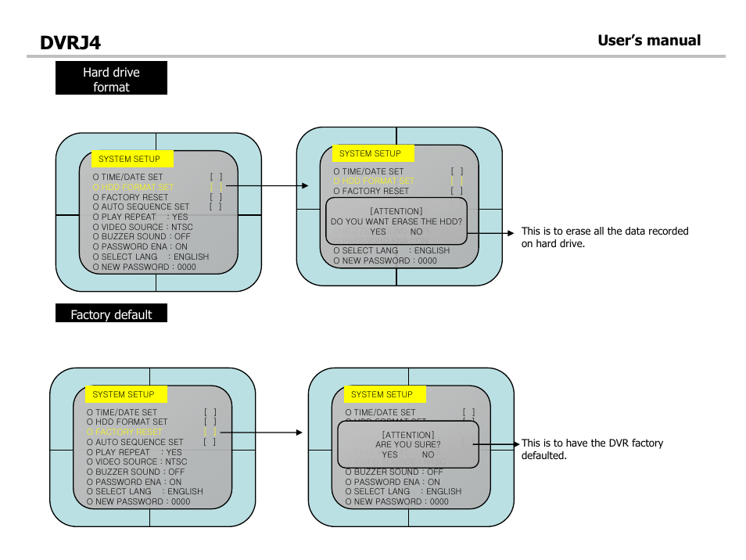Select TIME/DATE SET in Factory default's first screen
The width and height of the screenshot is (746, 560).
coord(122,412)
